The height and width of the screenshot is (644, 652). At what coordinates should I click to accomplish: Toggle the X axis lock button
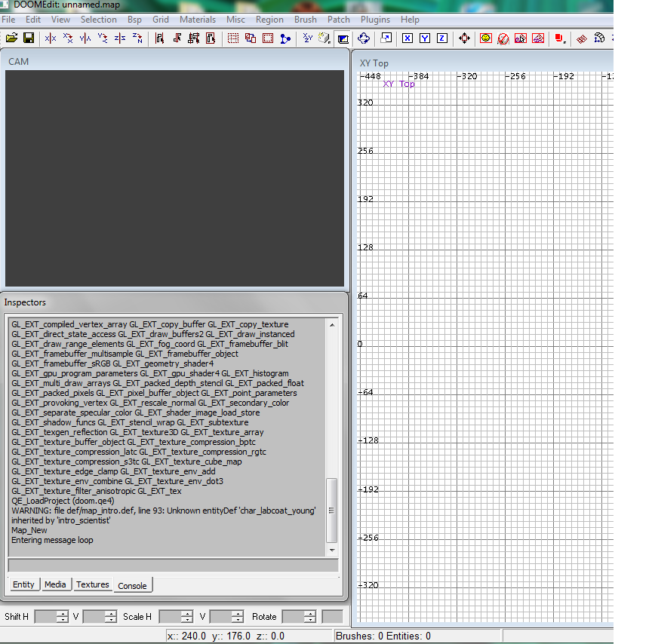point(407,38)
